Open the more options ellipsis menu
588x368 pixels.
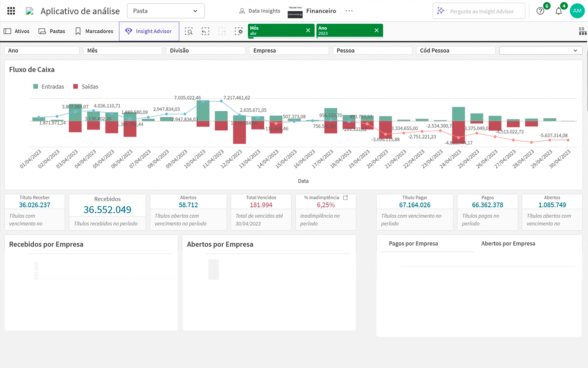point(349,11)
